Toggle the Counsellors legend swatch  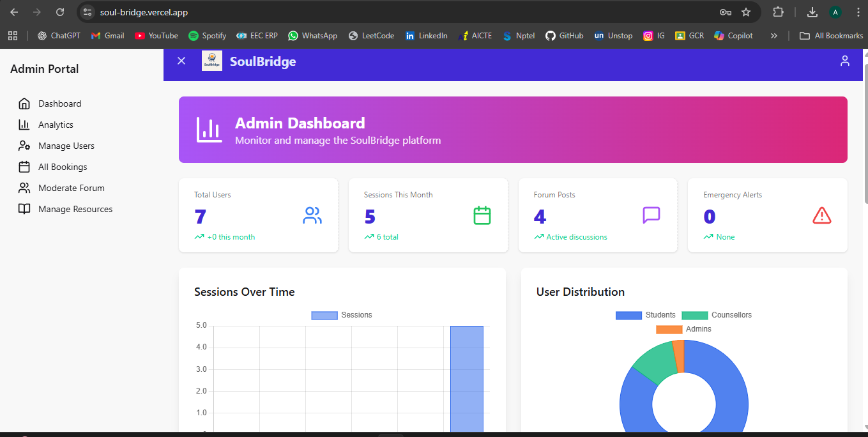coord(695,315)
